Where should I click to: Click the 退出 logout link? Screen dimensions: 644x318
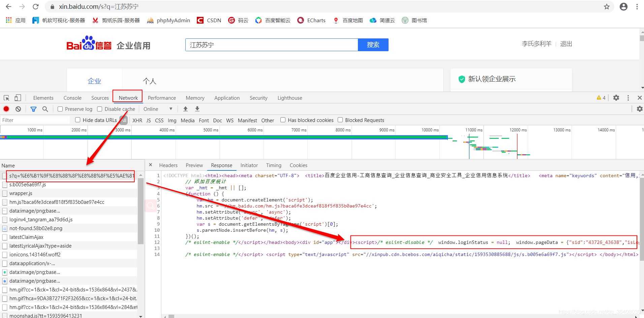point(566,44)
